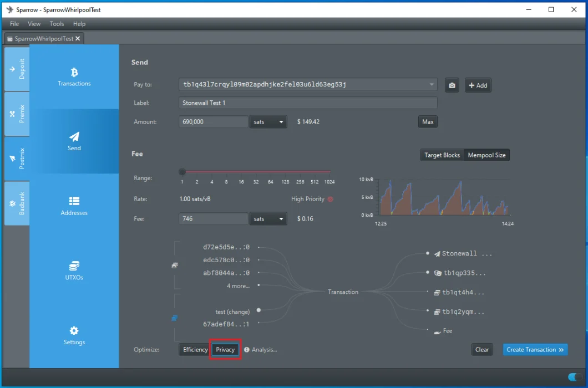588x388 pixels.
Task: Optimize transaction for Efficiency
Action: tap(195, 350)
